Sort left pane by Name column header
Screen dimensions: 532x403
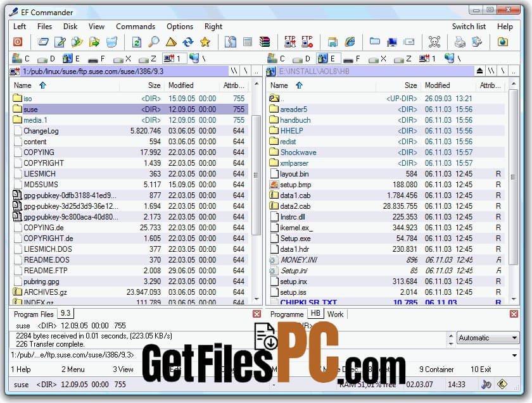click(x=65, y=85)
